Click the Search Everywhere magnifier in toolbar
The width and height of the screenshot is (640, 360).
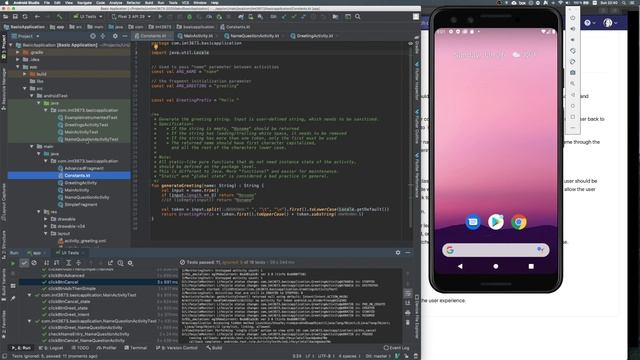pos(358,17)
